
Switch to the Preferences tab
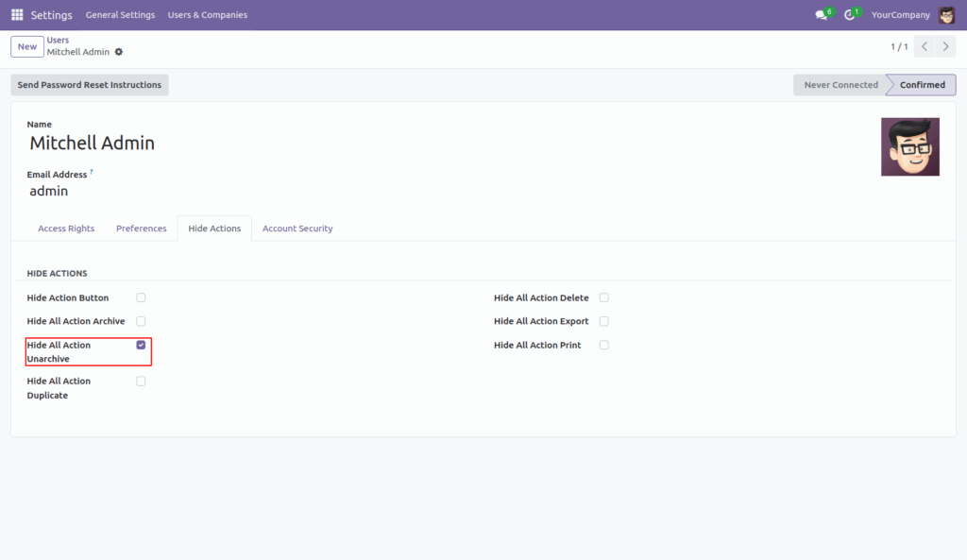pos(141,228)
